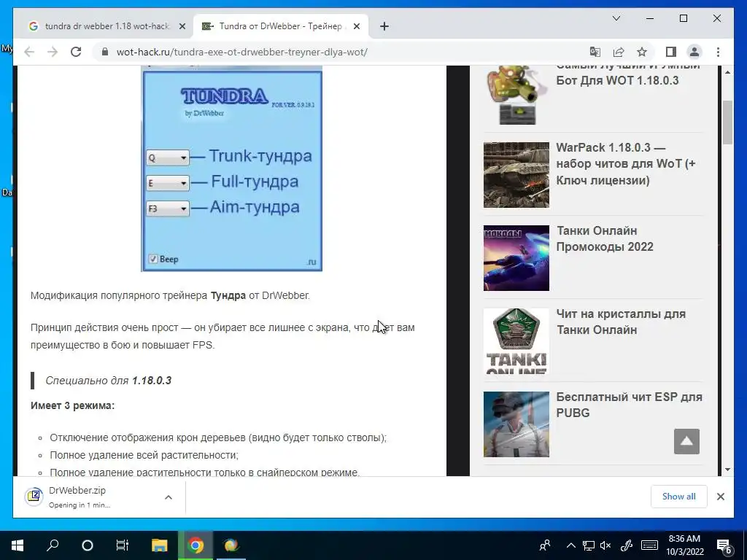Open the notification center icon
Image resolution: width=747 pixels, height=560 pixels.
tap(724, 546)
